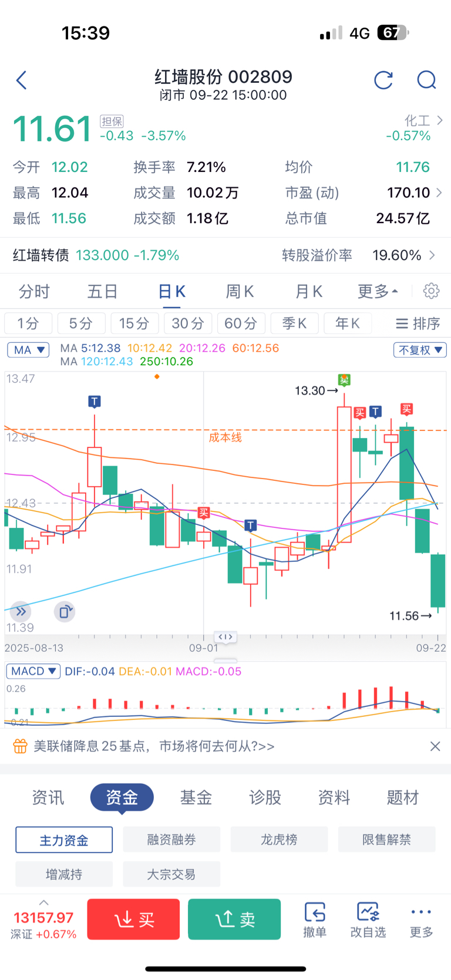The image size is (451, 980).
Task: Open the 美联储降息 news banner link
Action: (x=154, y=746)
